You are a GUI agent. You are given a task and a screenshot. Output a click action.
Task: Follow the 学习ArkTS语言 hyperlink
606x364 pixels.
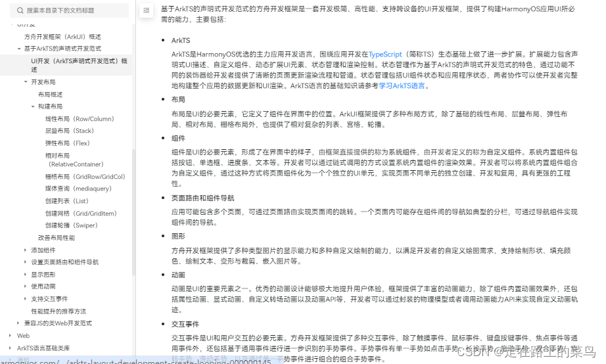pos(402,86)
